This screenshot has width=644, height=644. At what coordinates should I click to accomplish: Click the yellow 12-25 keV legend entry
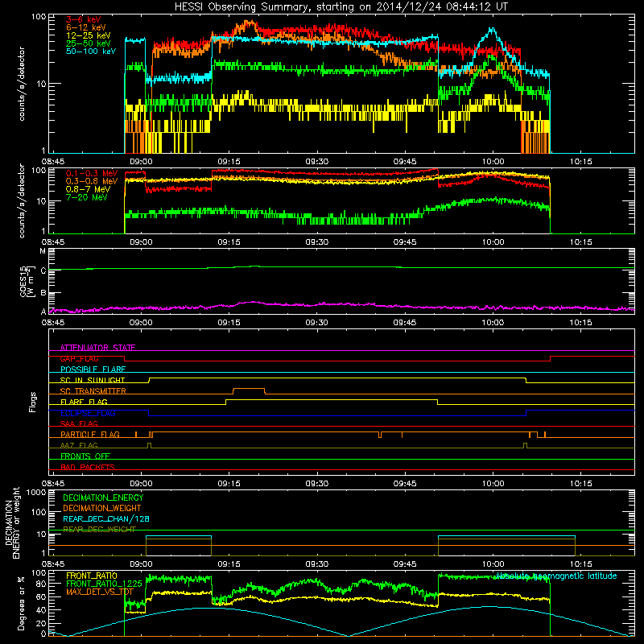coord(88,35)
